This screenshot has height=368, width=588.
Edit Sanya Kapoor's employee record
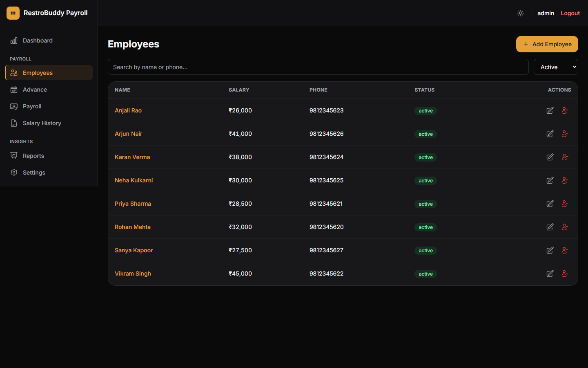coord(550,250)
